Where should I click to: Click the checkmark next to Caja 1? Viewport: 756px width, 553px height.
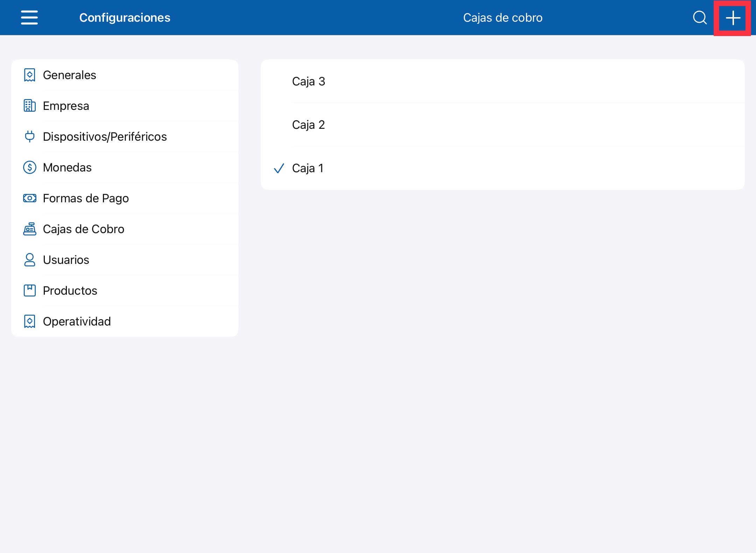(279, 168)
